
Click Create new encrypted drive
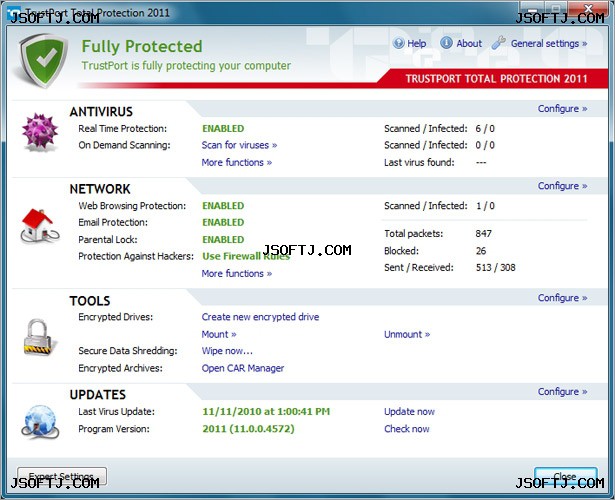(x=260, y=317)
